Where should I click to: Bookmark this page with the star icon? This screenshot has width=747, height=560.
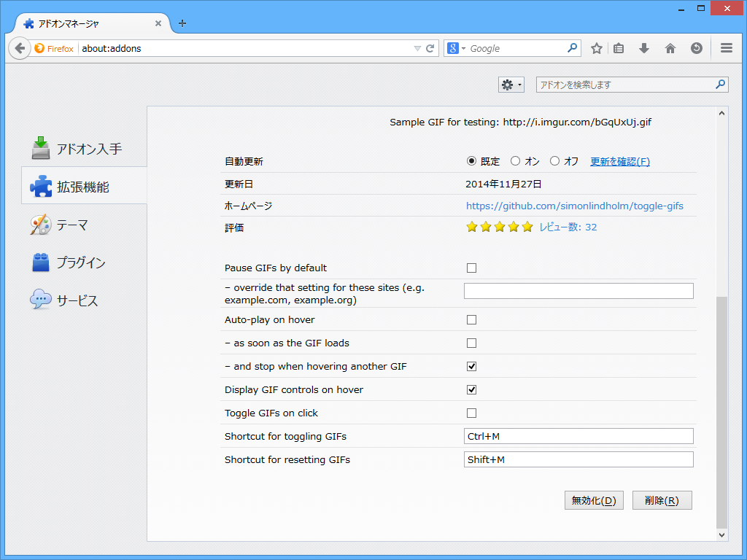pyautogui.click(x=597, y=47)
